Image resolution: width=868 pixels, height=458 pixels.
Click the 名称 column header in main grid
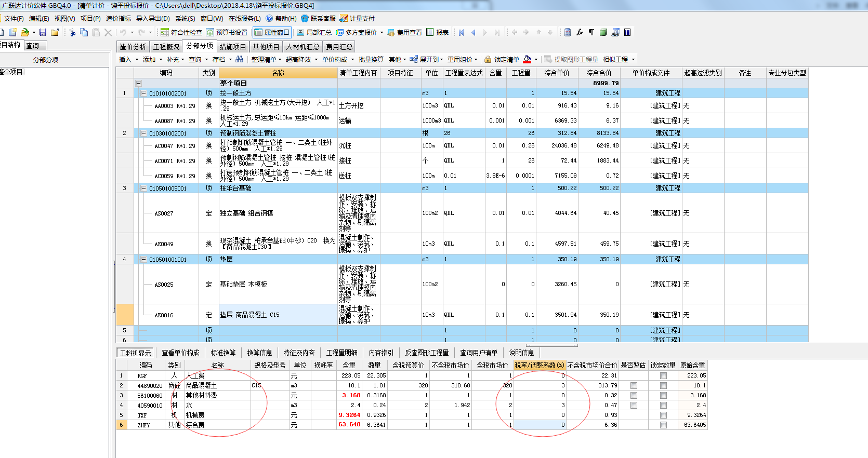[278, 73]
